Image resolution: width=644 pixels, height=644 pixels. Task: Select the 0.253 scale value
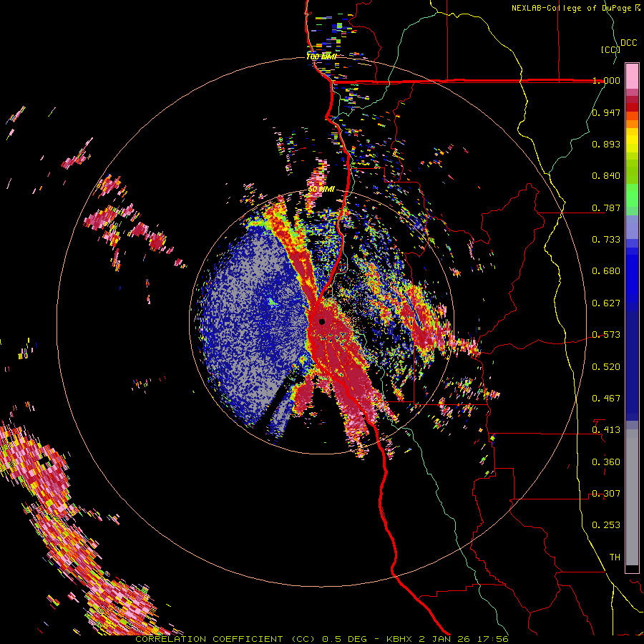point(606,525)
